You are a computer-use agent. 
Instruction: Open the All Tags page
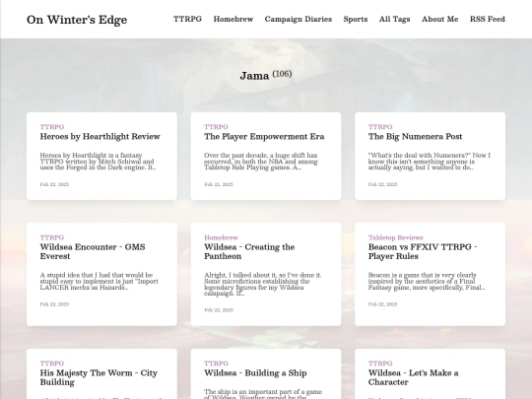pyautogui.click(x=394, y=19)
